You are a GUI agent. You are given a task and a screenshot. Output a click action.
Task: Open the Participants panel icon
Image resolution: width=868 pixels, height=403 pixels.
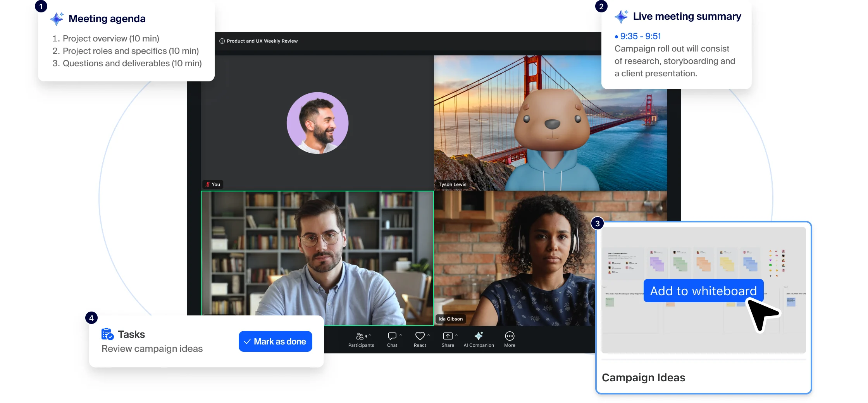pyautogui.click(x=360, y=336)
